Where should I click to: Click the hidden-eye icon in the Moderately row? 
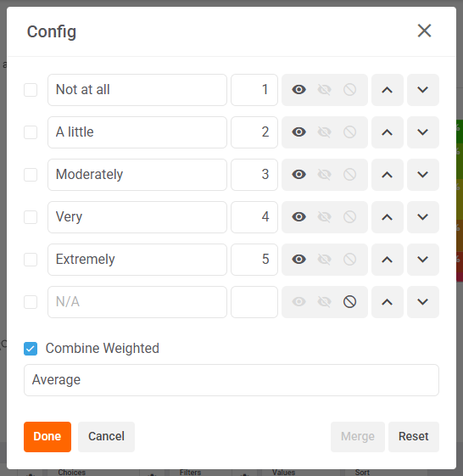(x=324, y=175)
